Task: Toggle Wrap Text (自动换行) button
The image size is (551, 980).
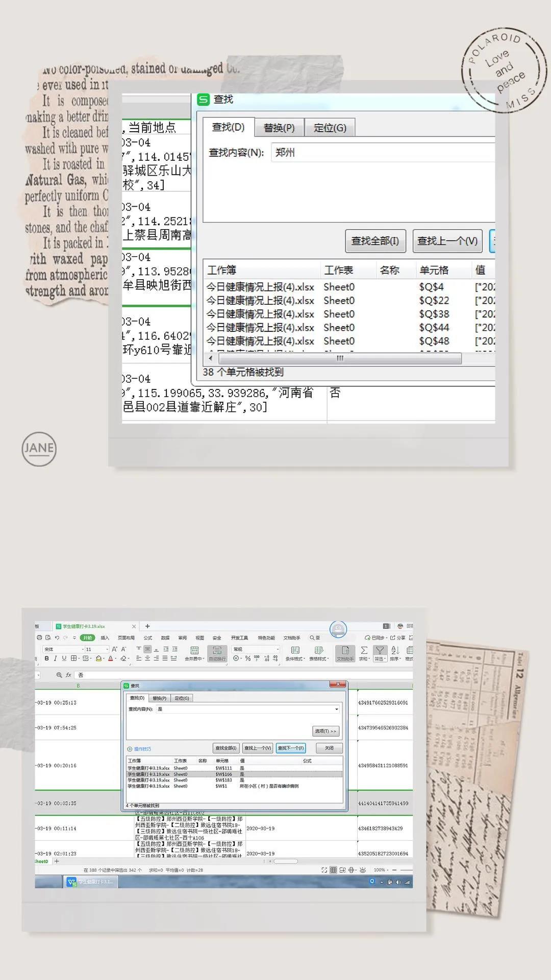Action: pos(217,650)
